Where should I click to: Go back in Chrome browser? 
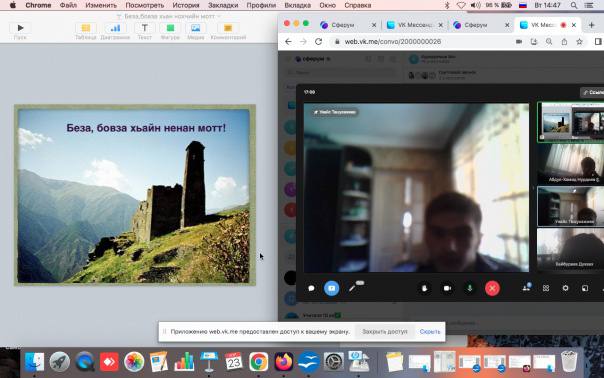coord(288,42)
